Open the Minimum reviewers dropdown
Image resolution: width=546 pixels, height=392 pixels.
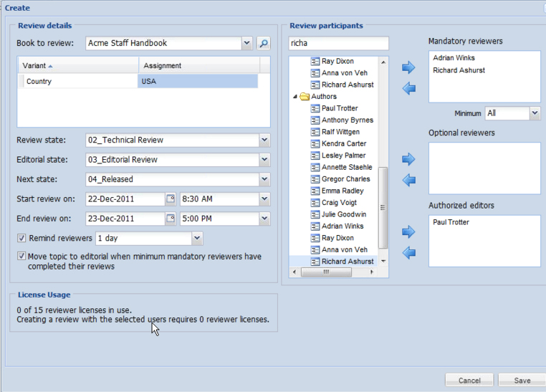535,113
